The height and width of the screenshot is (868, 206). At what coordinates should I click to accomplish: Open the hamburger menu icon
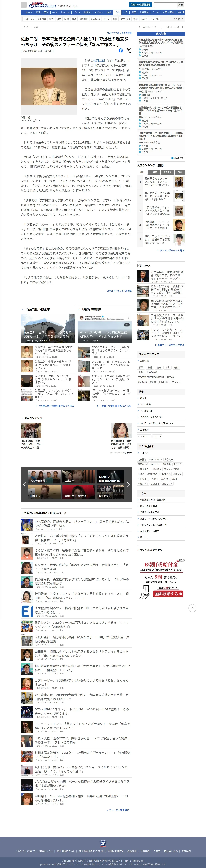click(x=24, y=5)
